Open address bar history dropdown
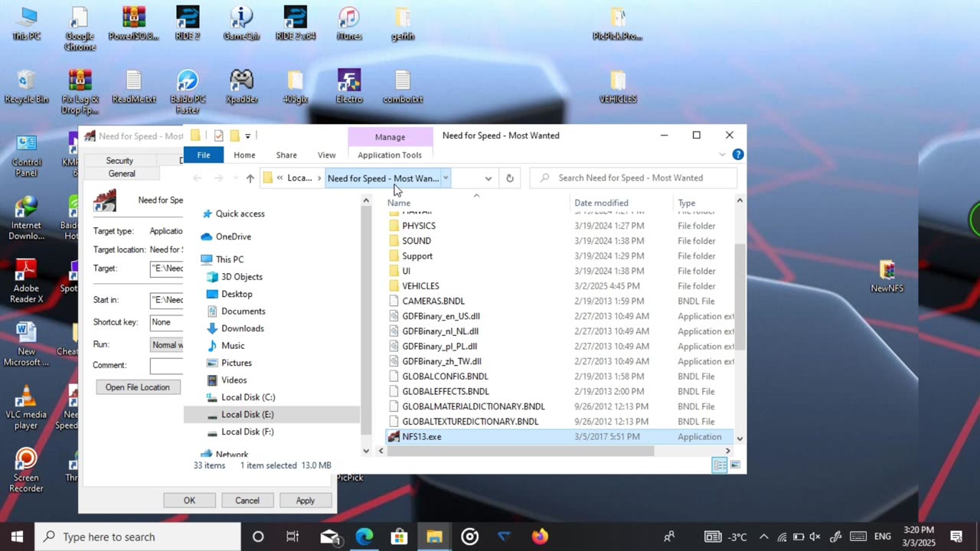This screenshot has width=980, height=551. click(x=488, y=178)
